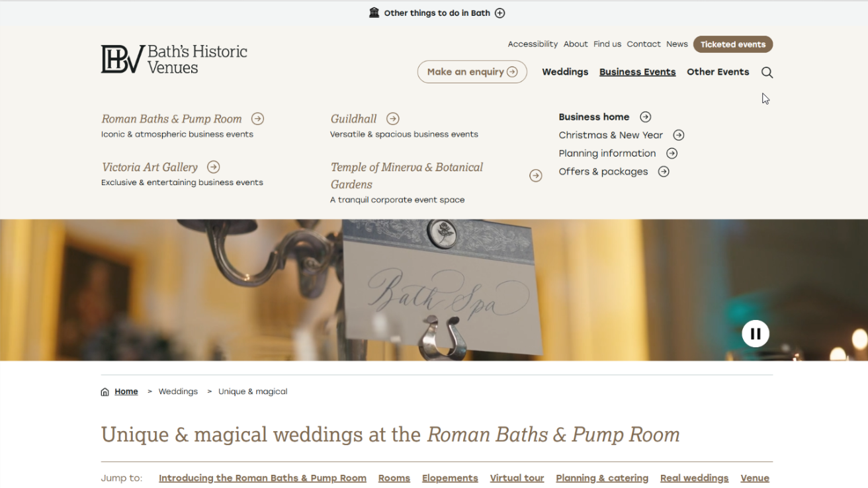The height and width of the screenshot is (488, 868).
Task: Pause the background video
Action: coord(756,333)
